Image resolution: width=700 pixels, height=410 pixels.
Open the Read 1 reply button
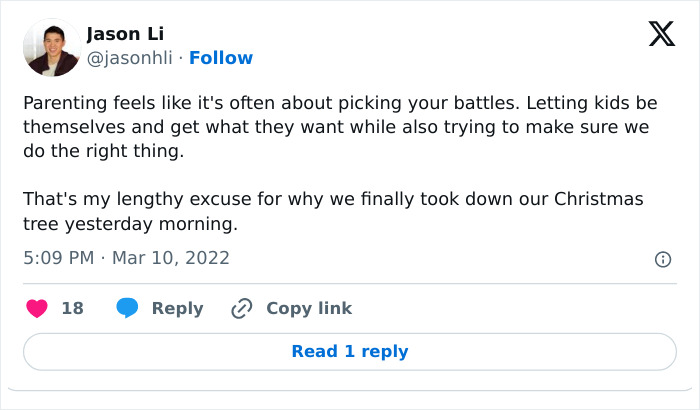[350, 351]
